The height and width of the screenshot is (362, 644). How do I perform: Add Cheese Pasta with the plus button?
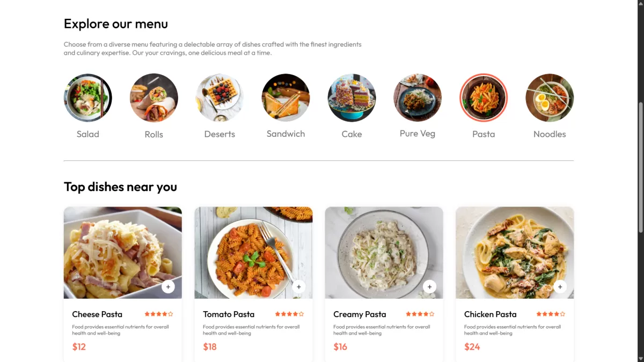[x=168, y=286]
